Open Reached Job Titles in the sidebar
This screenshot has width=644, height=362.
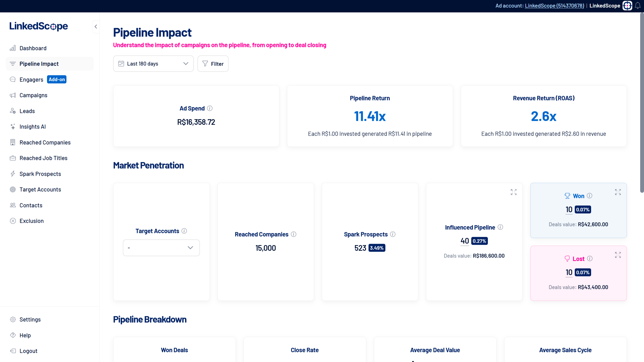(50, 158)
